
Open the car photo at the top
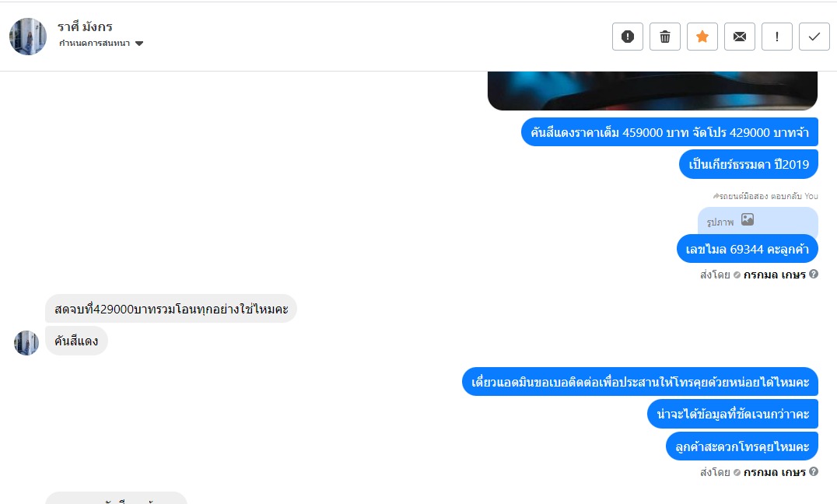tap(653, 91)
